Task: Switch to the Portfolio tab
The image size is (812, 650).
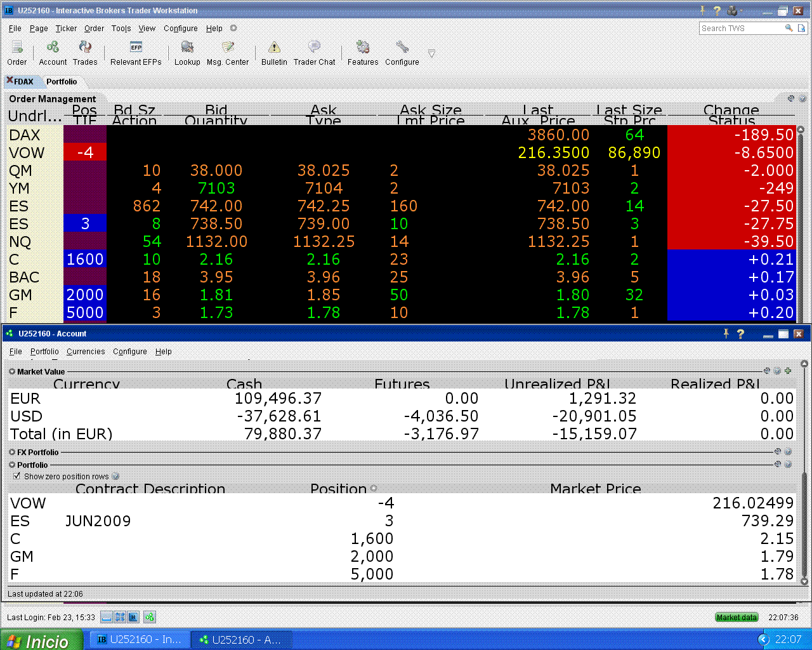Action: 62,82
